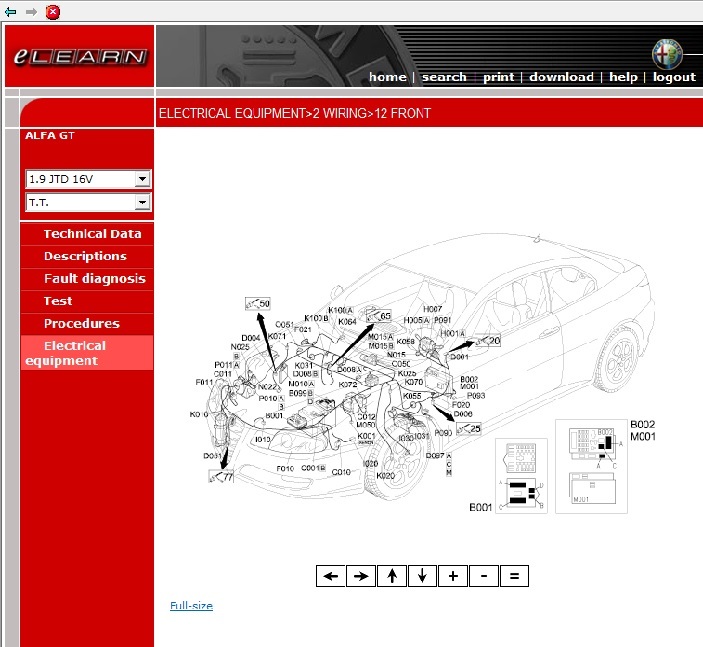Click component label C010 on diagram
Screen dimensions: 703x647
[341, 472]
